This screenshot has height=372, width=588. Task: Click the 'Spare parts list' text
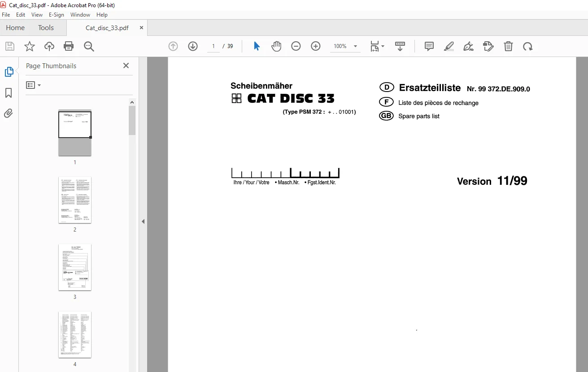(x=419, y=116)
